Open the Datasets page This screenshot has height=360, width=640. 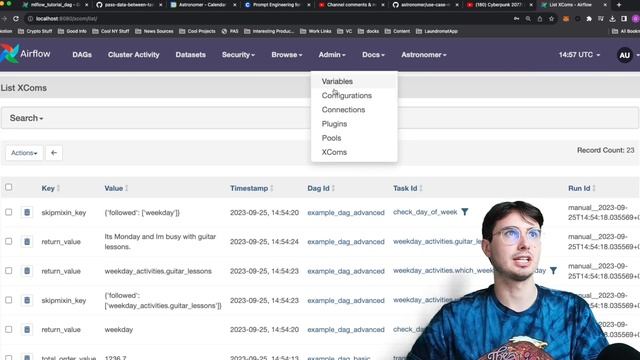coord(191,55)
